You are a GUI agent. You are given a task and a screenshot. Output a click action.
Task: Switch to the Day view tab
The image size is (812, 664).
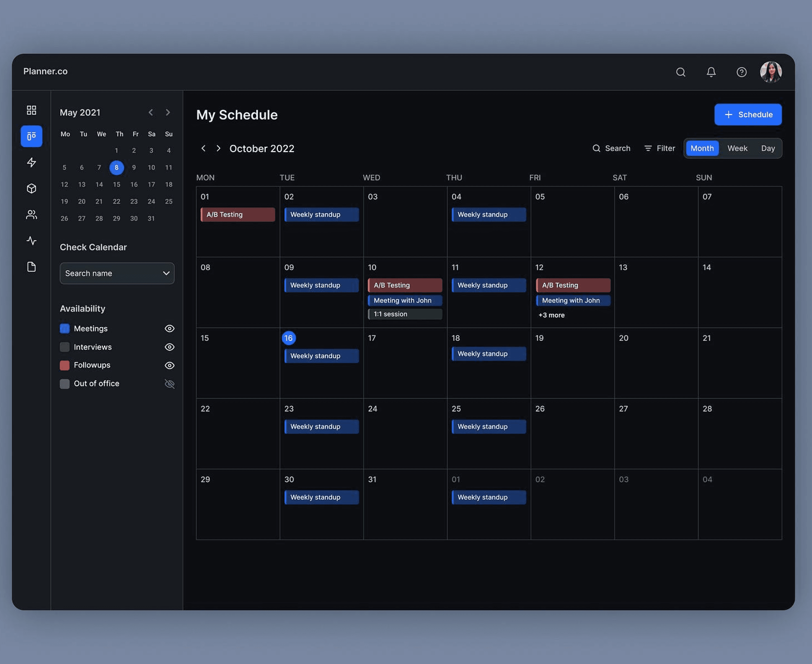768,148
